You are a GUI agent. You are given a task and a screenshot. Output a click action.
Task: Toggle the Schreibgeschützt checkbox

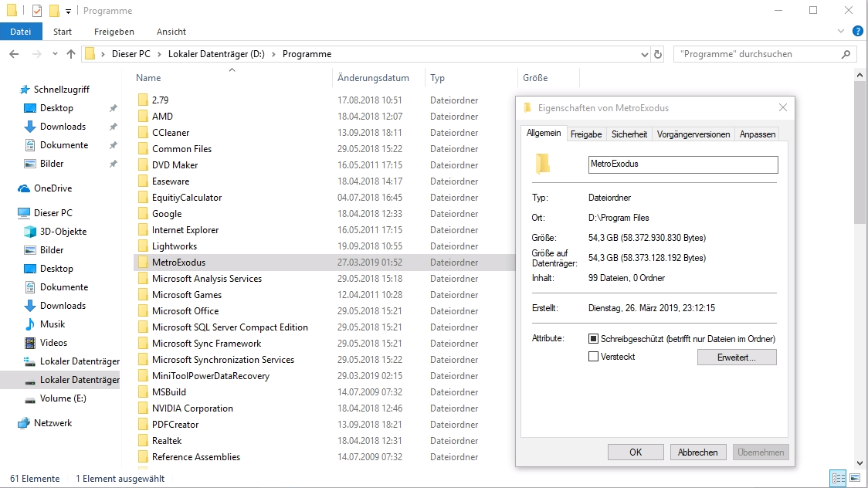(593, 339)
